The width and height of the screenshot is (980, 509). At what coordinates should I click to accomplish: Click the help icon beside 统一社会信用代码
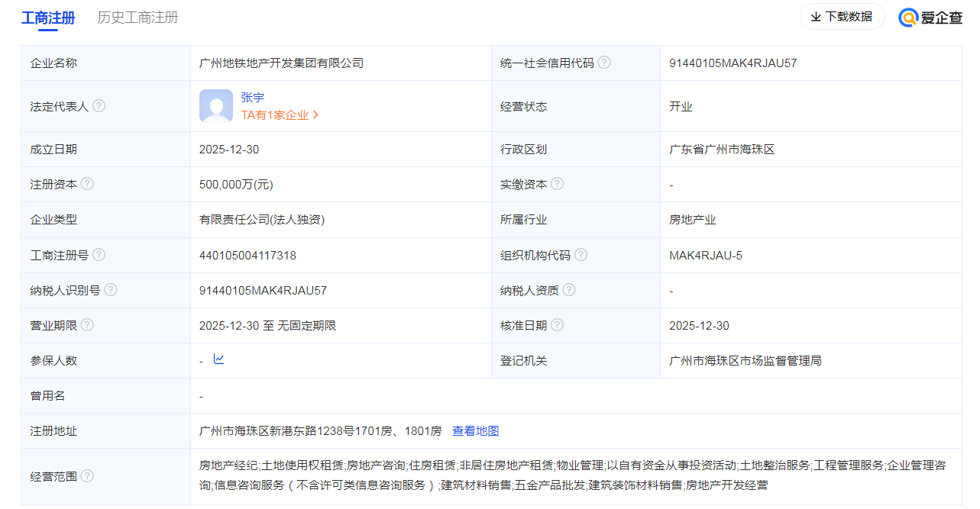[604, 63]
